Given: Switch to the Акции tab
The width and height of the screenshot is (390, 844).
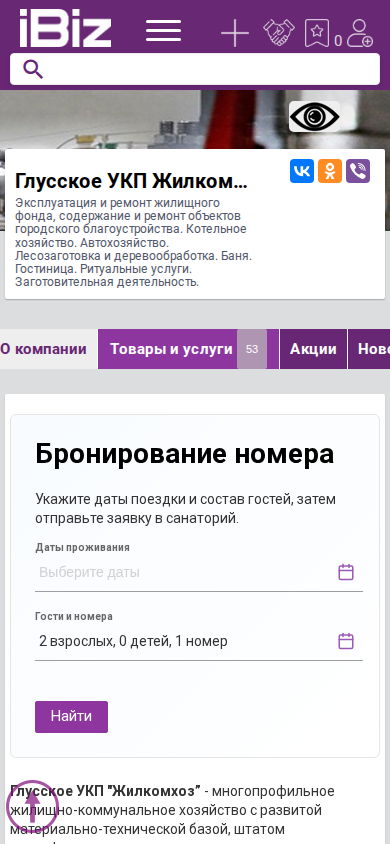Looking at the screenshot, I should click(x=313, y=349).
